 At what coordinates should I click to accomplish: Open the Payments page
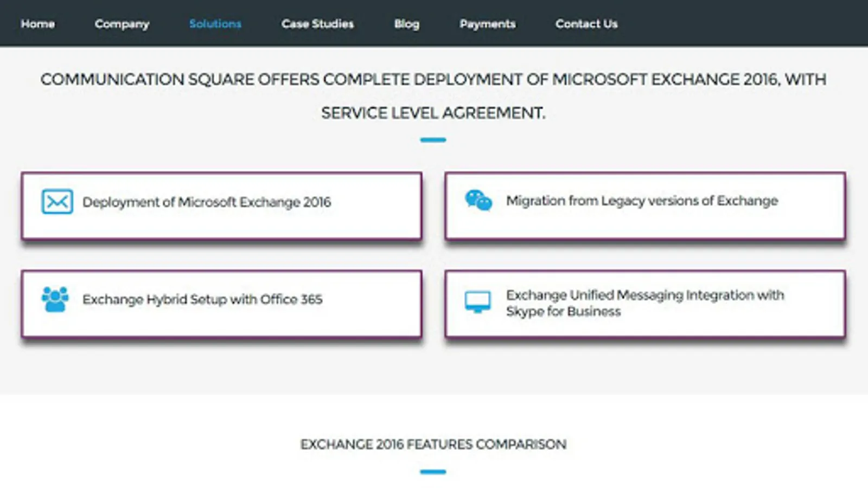pyautogui.click(x=488, y=24)
